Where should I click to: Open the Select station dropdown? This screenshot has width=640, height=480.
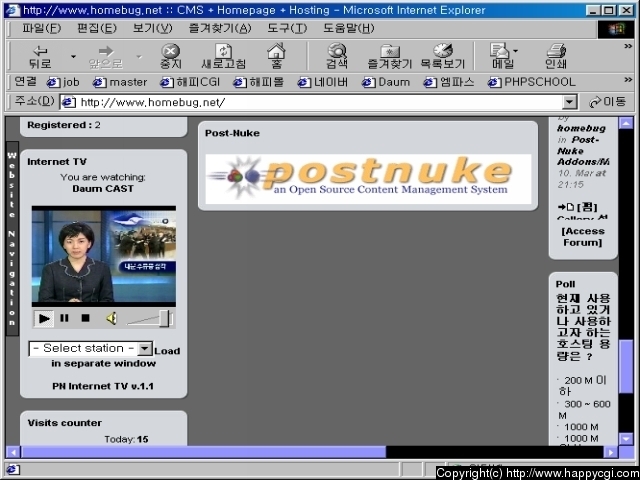(91, 349)
